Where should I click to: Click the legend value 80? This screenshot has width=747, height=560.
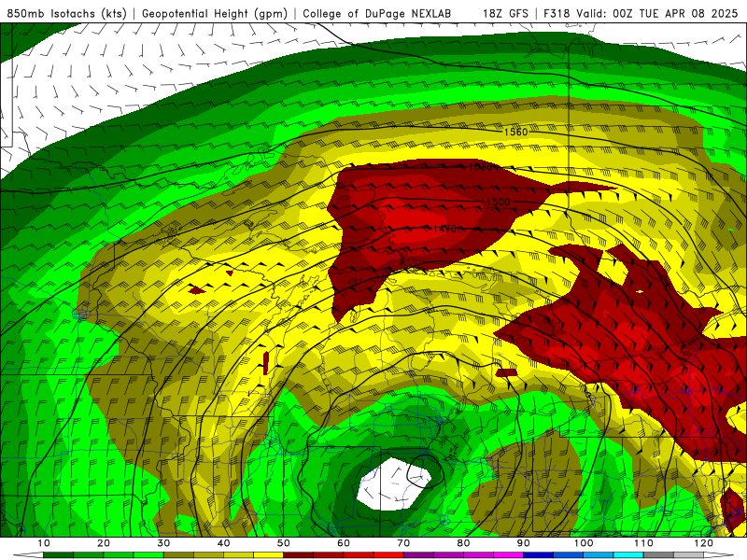pyautogui.click(x=463, y=543)
